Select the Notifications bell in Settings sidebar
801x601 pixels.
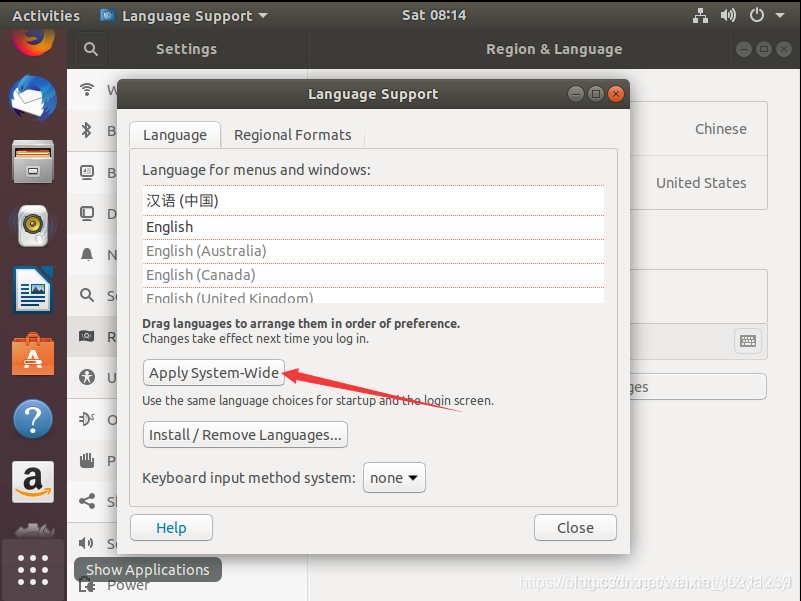pyautogui.click(x=87, y=254)
